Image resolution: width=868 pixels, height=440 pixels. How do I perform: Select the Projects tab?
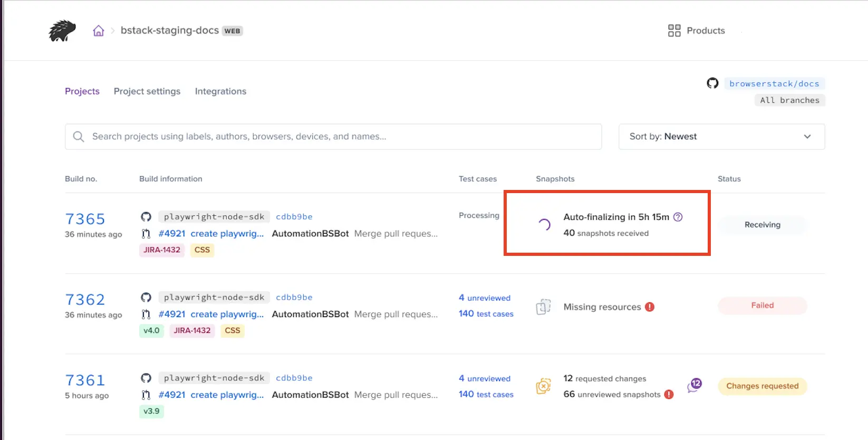point(82,91)
